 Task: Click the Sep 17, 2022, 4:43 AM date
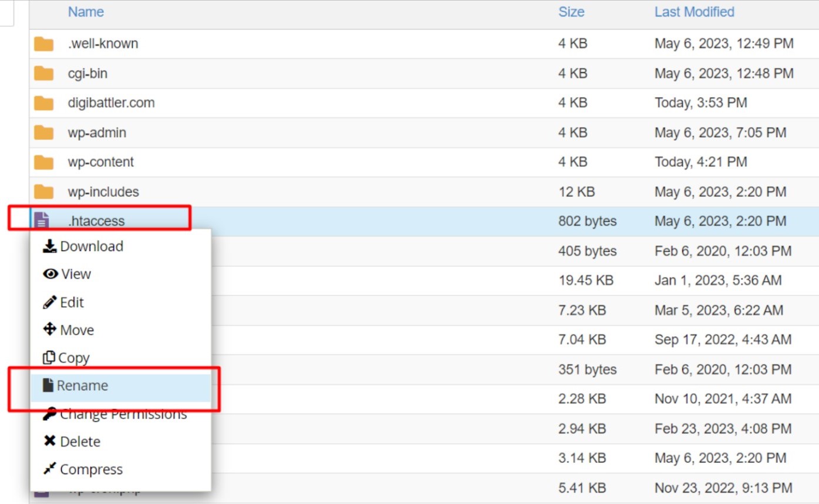723,340
